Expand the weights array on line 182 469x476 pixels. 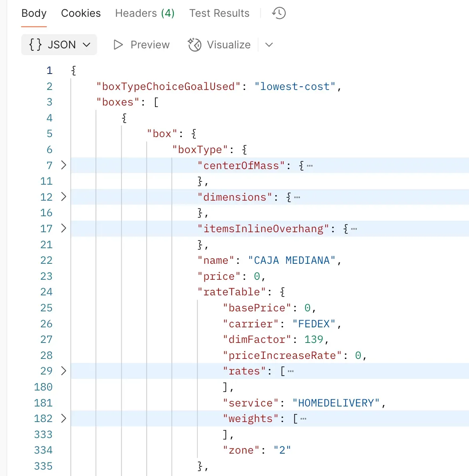pos(64,418)
